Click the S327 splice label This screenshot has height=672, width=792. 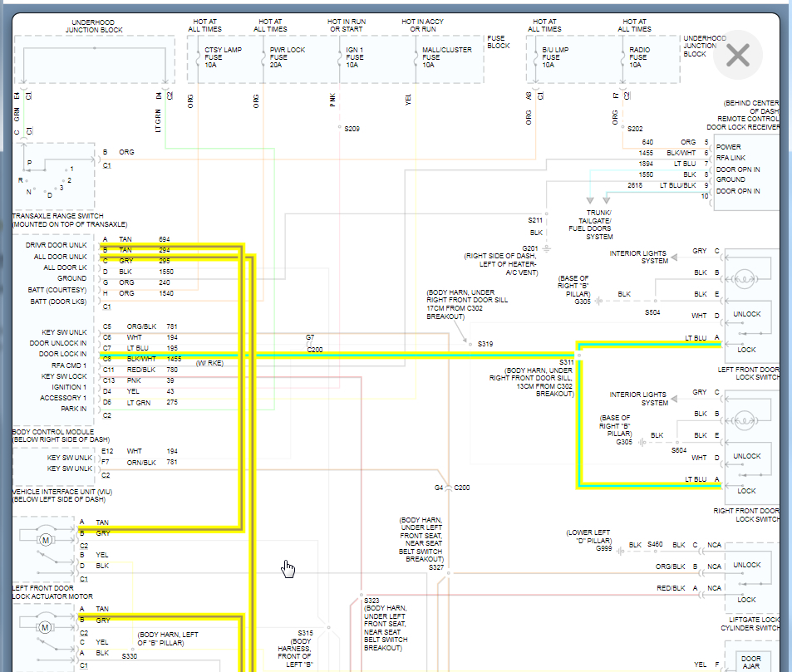click(436, 567)
